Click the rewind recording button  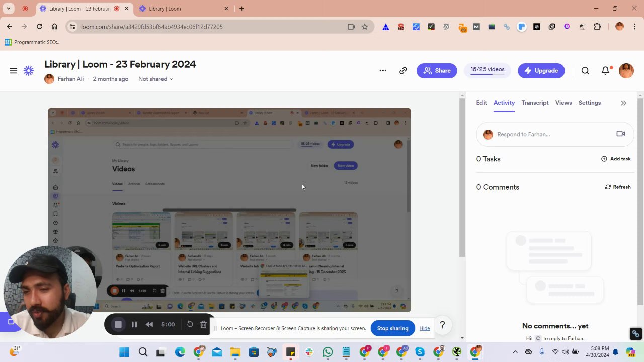point(149,325)
